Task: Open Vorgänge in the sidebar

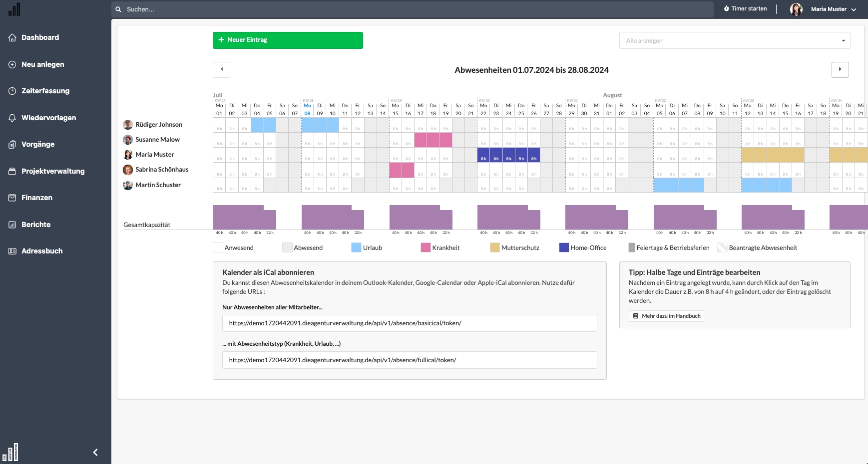Action: point(38,144)
